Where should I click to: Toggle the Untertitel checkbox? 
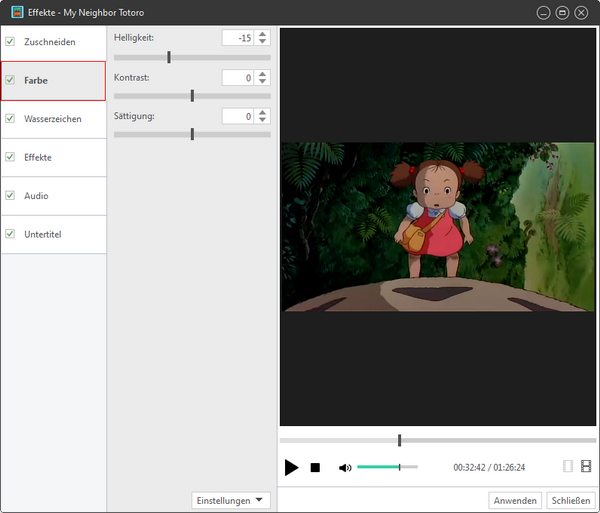tap(10, 234)
